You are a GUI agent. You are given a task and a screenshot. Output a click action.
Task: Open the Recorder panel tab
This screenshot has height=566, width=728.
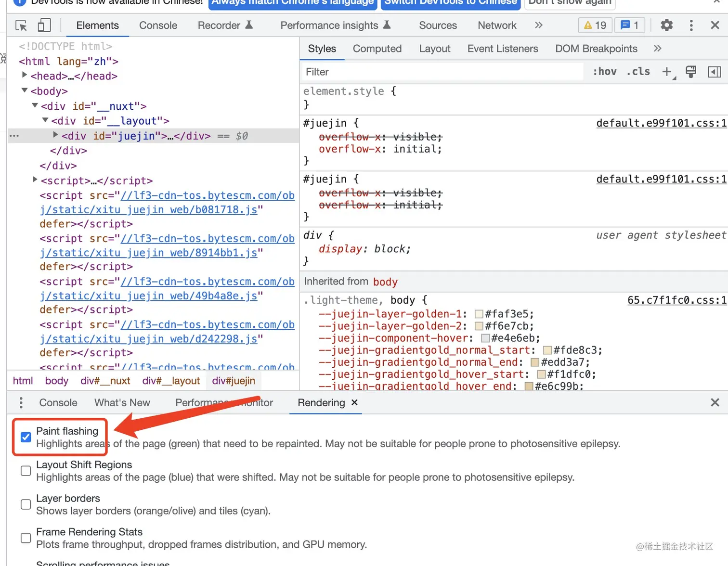[x=225, y=25]
